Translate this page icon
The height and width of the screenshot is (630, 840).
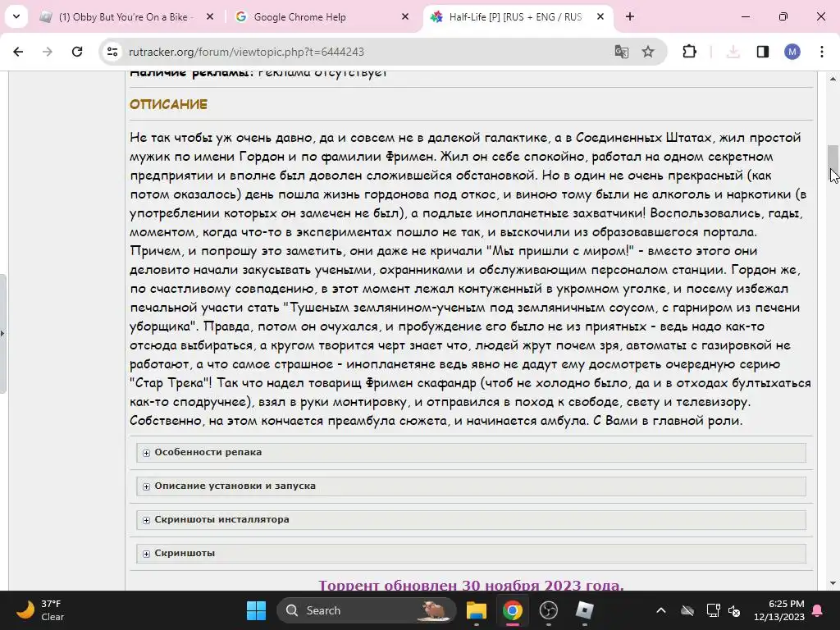(622, 52)
